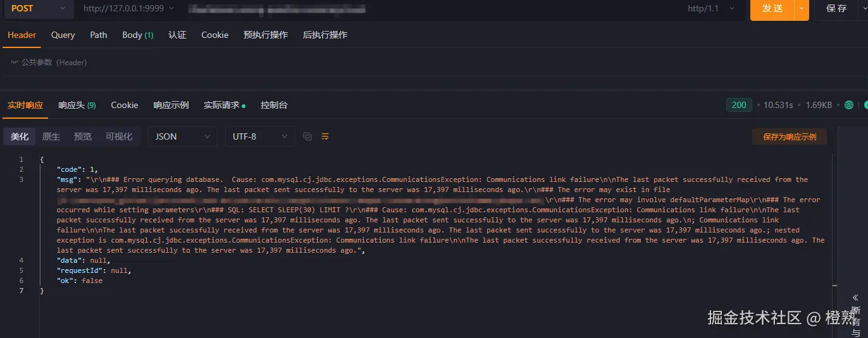868x338 pixels.
Task: Expand the 公共参数 (Header) section
Action: [49, 63]
